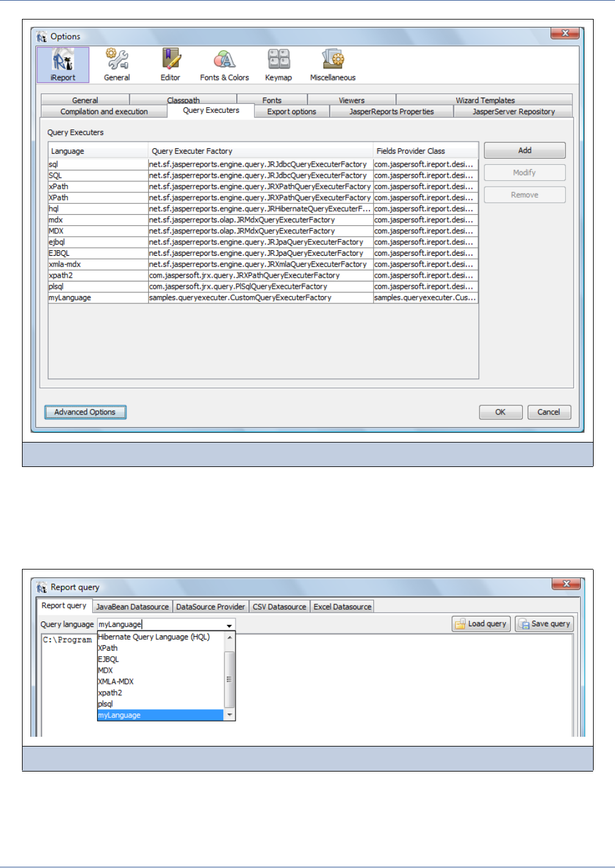Switch to the Excel Datasource tab
Viewport: 615px width, 868px height.
click(342, 607)
